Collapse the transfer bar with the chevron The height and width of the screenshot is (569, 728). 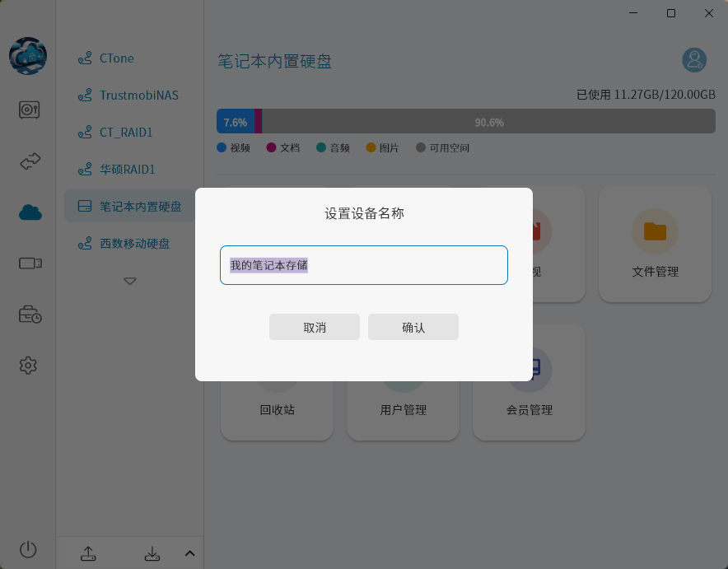189,553
